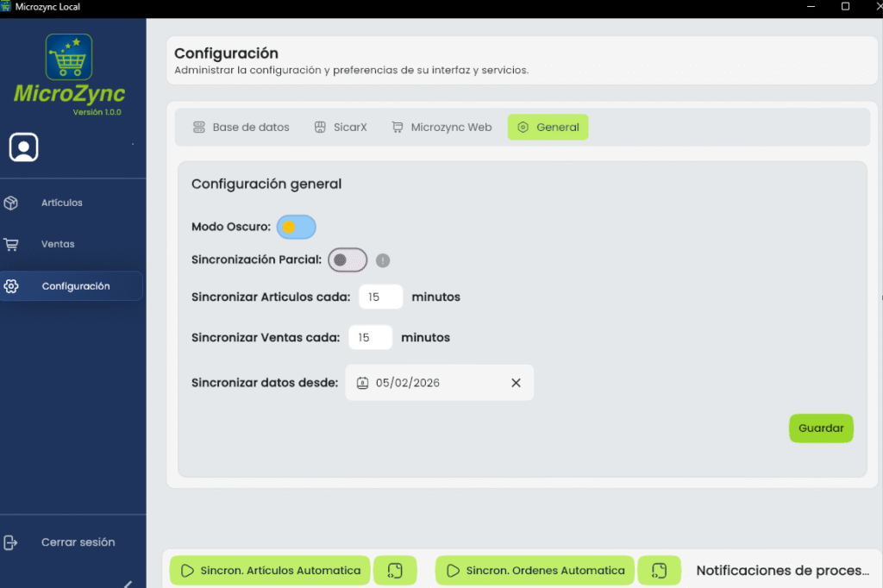Clear the date with the X icon
The width and height of the screenshot is (883, 588).
(516, 383)
